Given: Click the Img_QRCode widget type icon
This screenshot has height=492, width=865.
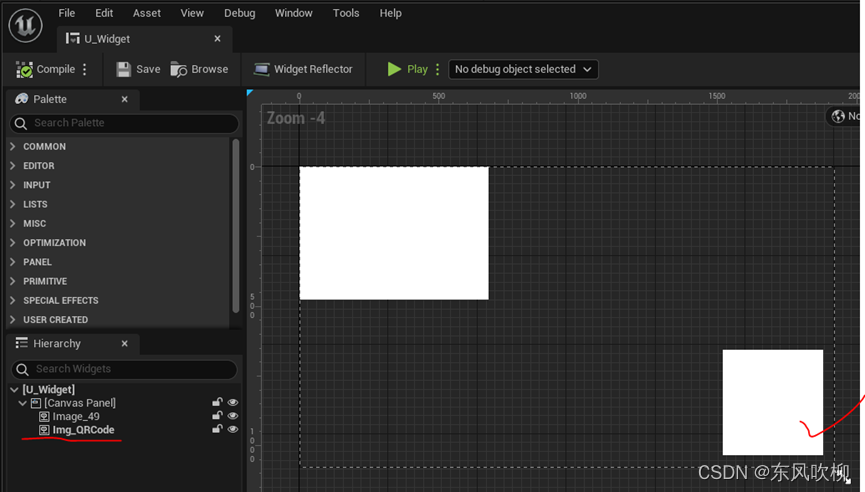Looking at the screenshot, I should pos(44,430).
